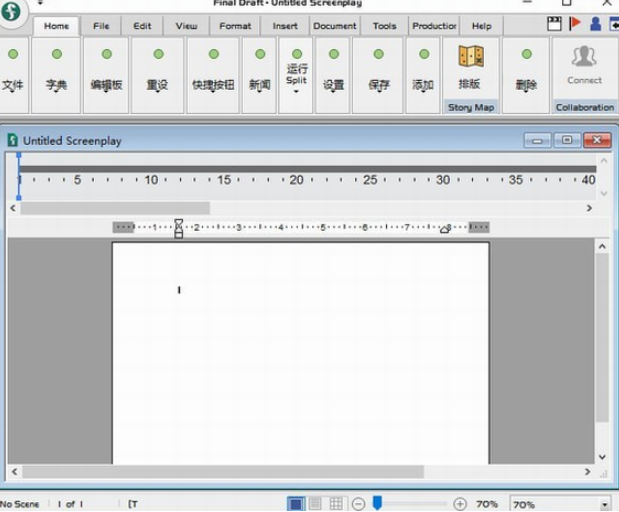Open the 字典 ribbon button
This screenshot has width=619, height=512.
(56, 75)
